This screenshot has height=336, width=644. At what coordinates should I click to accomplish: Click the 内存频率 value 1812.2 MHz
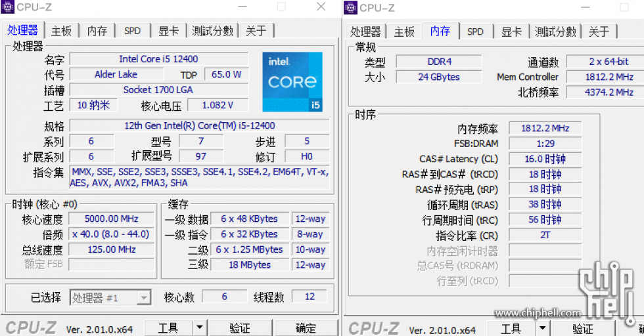pyautogui.click(x=545, y=128)
